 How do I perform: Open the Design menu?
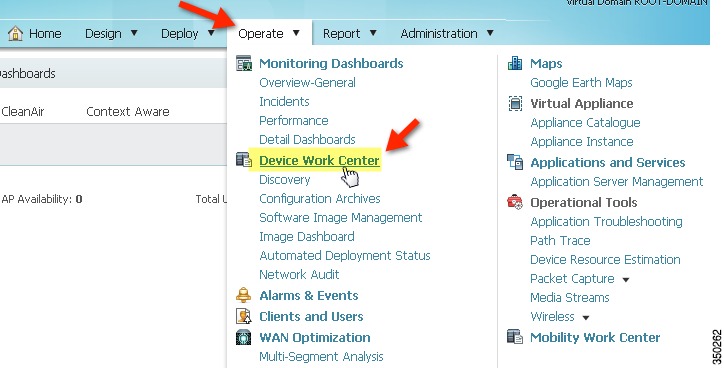tap(103, 33)
